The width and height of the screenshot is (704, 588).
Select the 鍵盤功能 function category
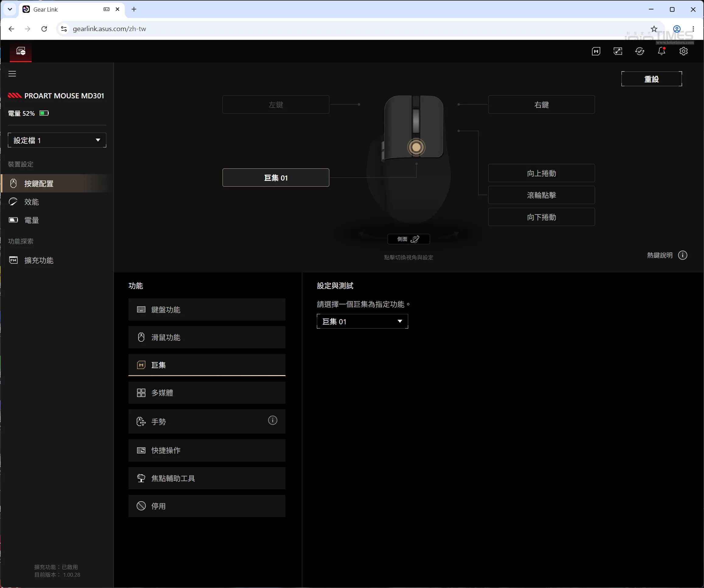[207, 310]
